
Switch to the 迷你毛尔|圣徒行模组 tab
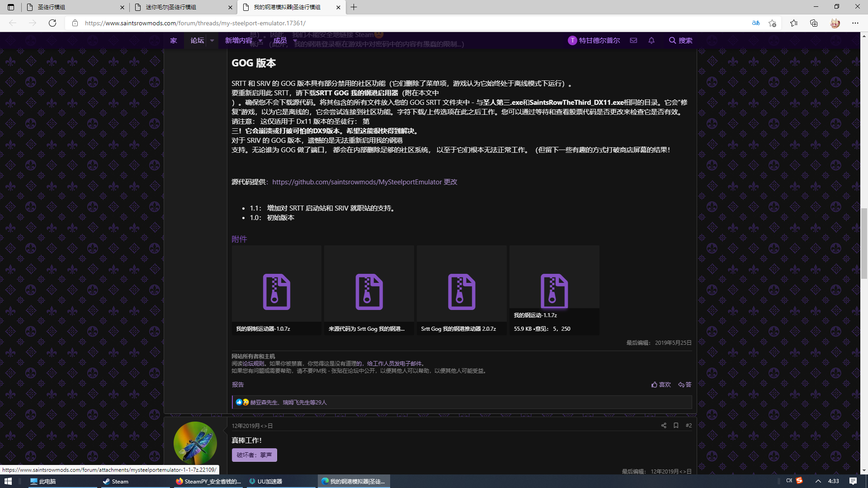[183, 7]
